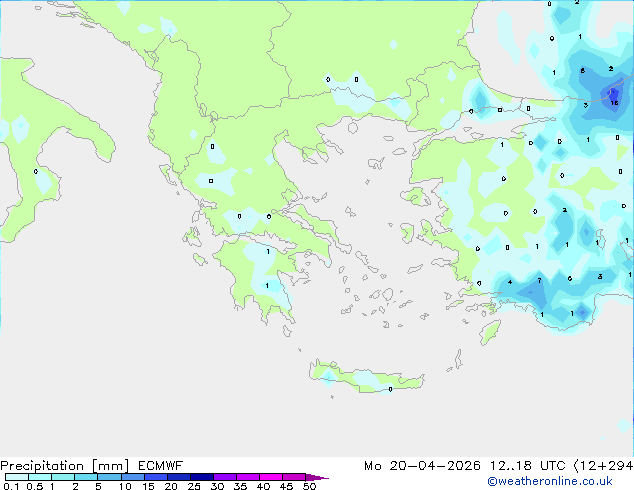Click the island of Crete on the map
The height and width of the screenshot is (490, 634).
pyautogui.click(x=366, y=377)
